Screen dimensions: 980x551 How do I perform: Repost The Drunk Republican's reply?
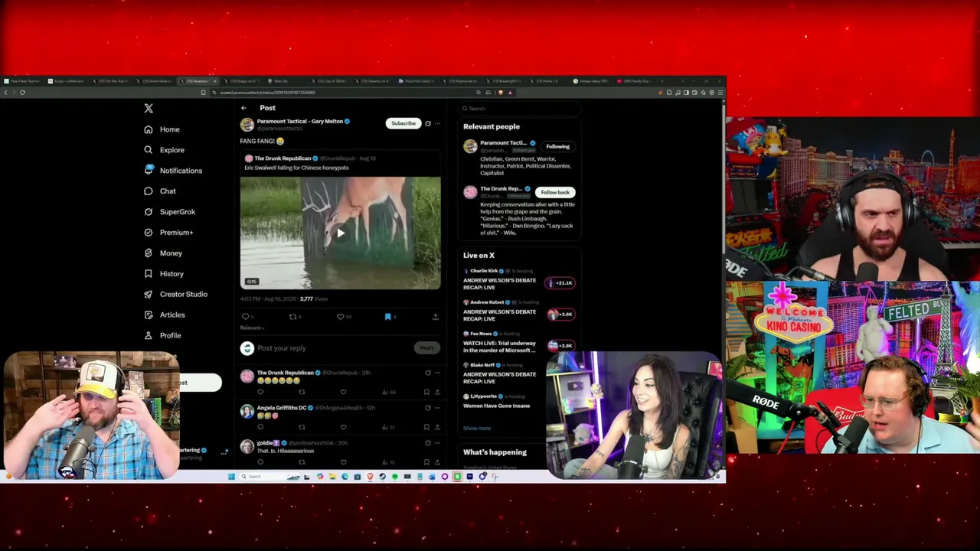click(302, 393)
